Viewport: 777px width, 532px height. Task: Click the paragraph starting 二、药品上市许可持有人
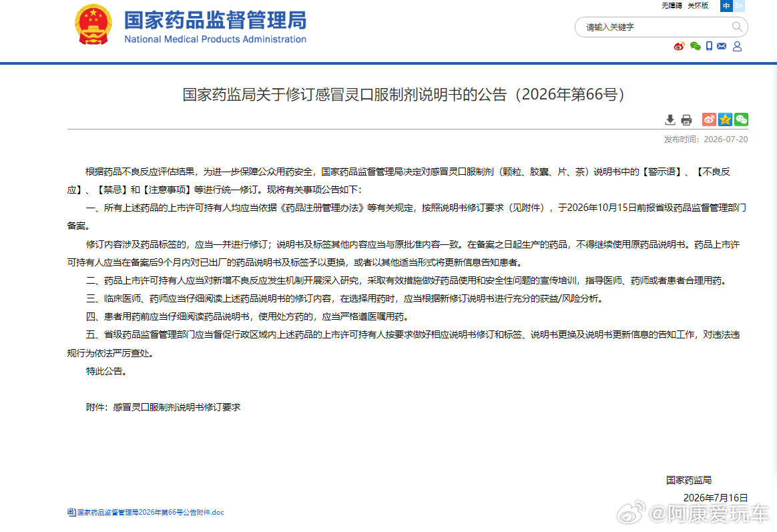click(x=407, y=280)
